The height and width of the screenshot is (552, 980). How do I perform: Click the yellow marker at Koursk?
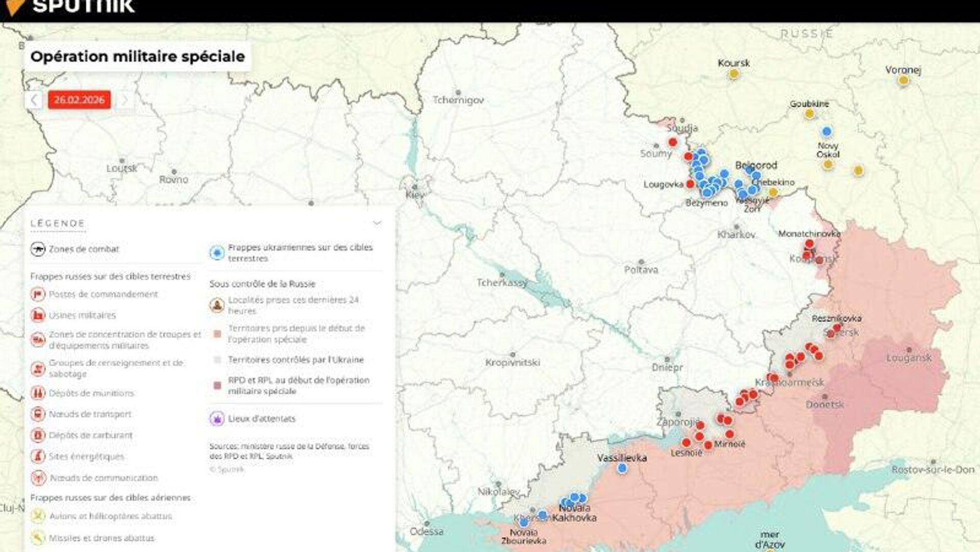[733, 74]
